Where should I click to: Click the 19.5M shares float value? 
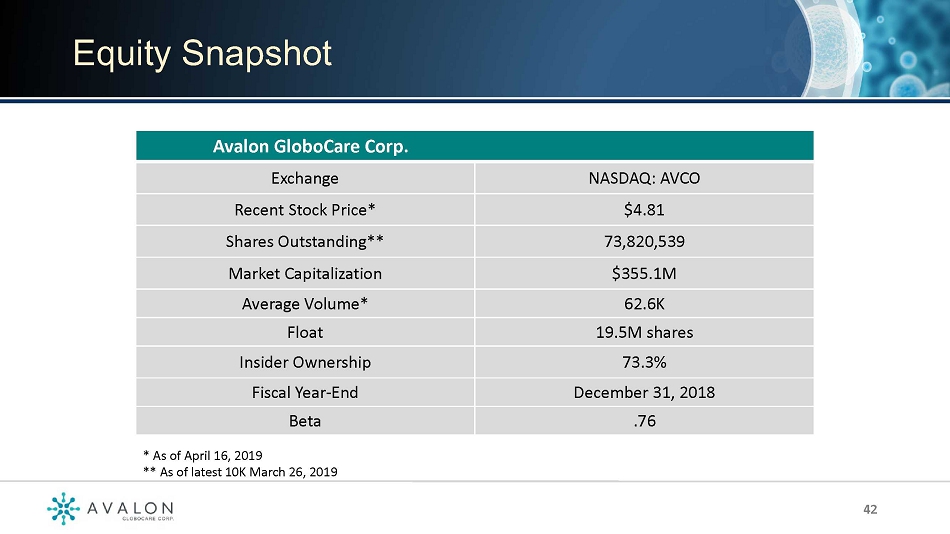(643, 332)
